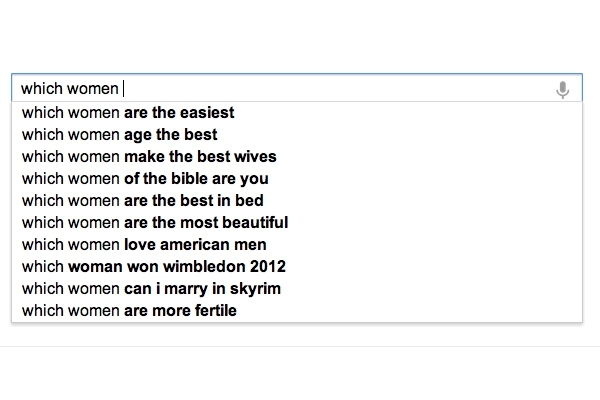This screenshot has height=400, width=600.
Task: Select 'which women of the bible are you'
Action: click(297, 179)
